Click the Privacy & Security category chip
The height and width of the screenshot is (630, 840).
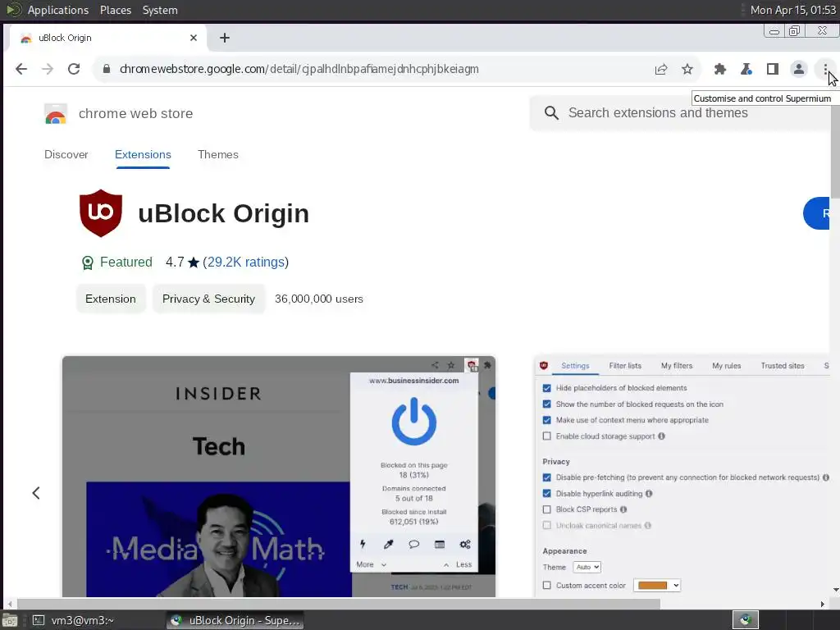(x=208, y=299)
